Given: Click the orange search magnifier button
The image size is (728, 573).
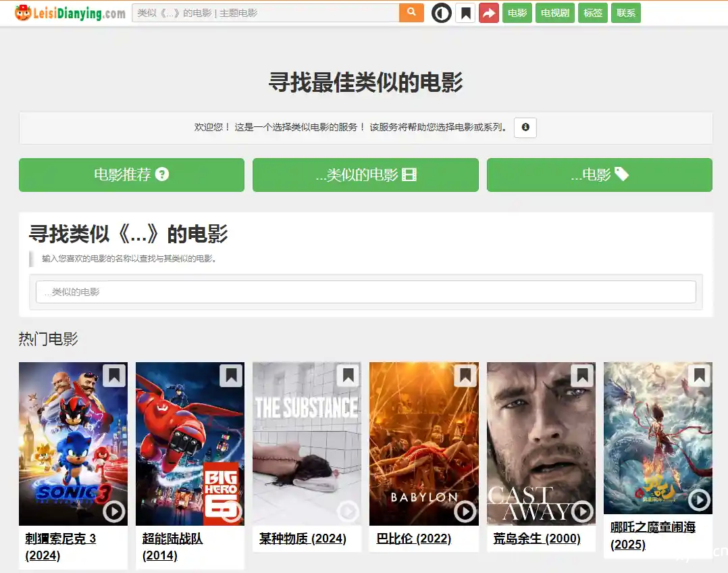Looking at the screenshot, I should (411, 13).
